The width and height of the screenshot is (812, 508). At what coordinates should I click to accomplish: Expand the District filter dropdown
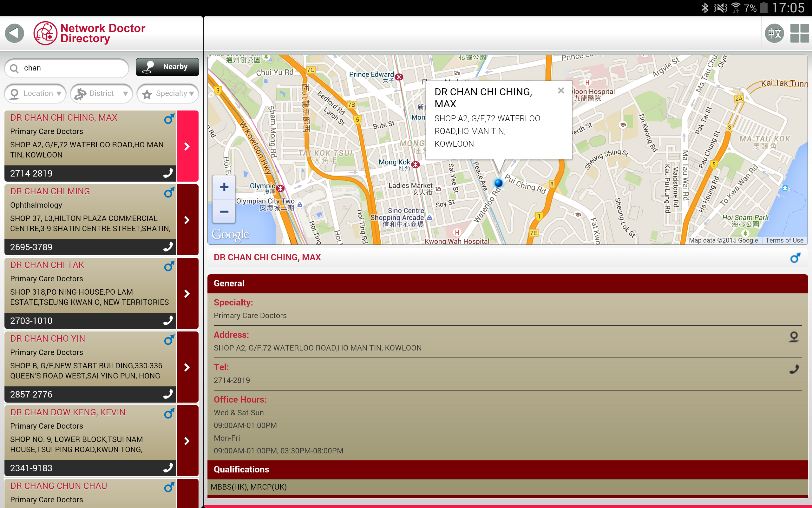[x=101, y=93]
